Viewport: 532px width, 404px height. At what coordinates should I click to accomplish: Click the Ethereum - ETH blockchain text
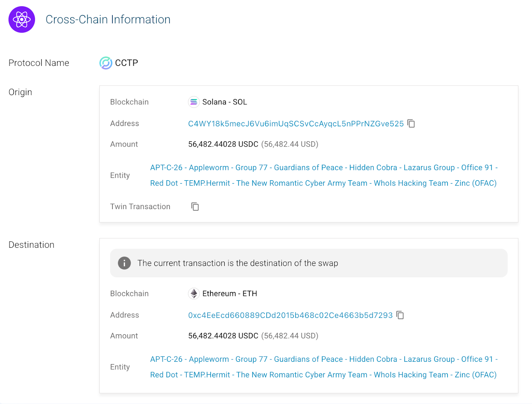(230, 294)
